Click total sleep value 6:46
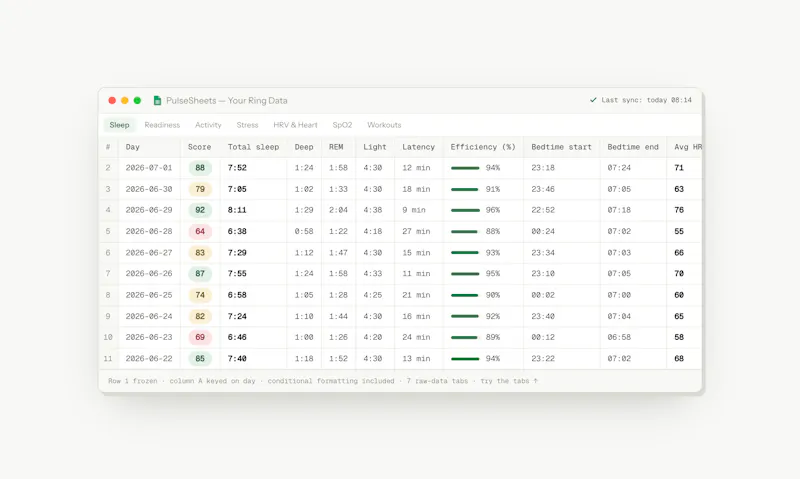 [237, 337]
